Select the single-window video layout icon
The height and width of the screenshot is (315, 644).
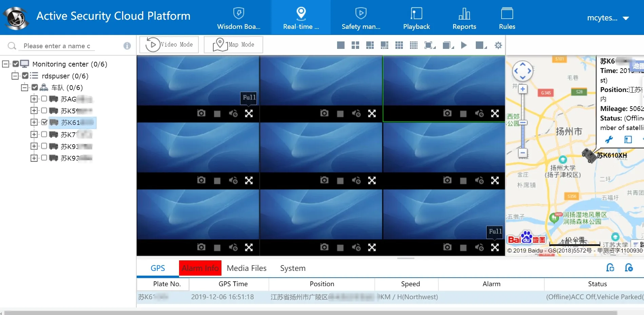coord(341,45)
